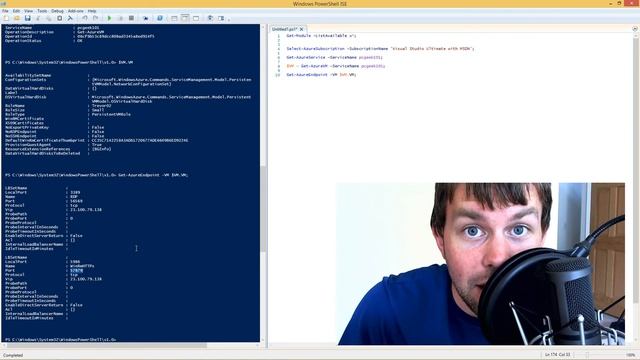Show script pane on right icon
The height and width of the screenshot is (360, 640).
coord(185,18)
